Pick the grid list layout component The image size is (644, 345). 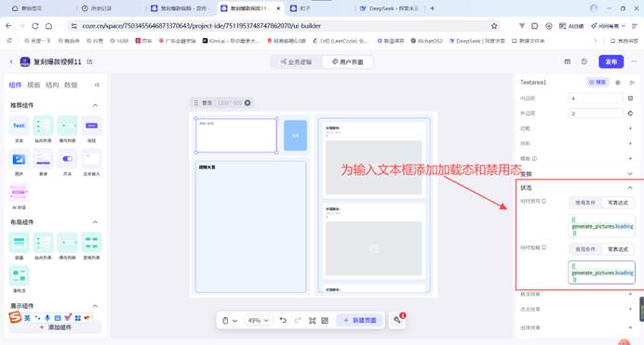(x=91, y=243)
